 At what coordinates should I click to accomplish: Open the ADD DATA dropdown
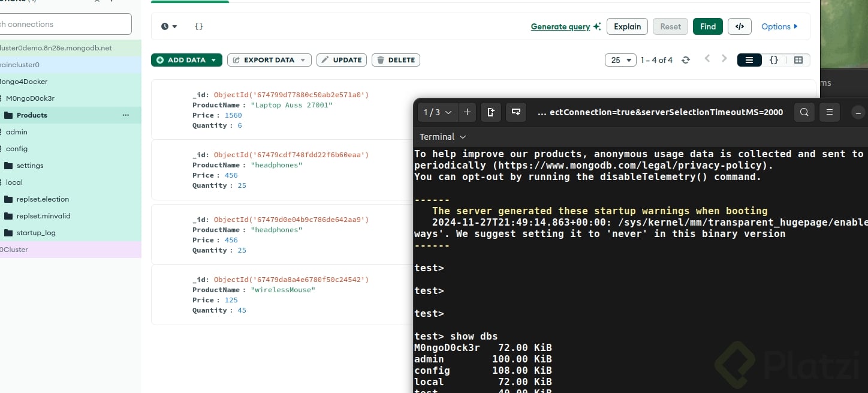click(186, 60)
